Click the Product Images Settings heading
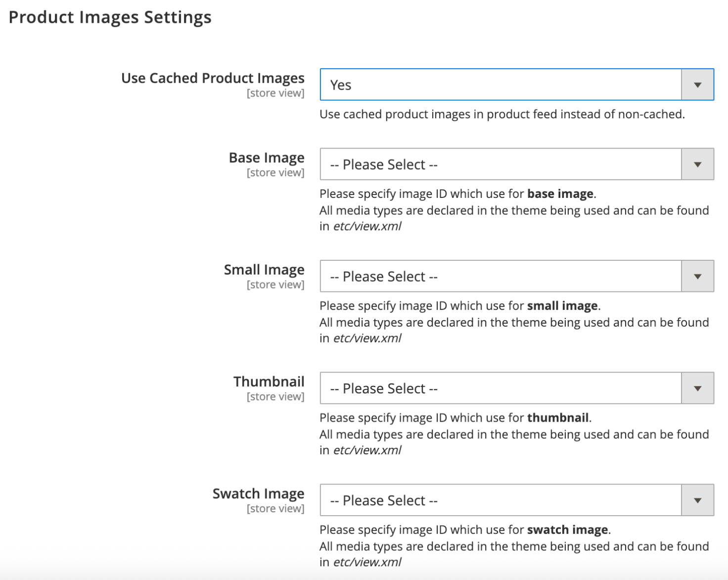 tap(110, 17)
